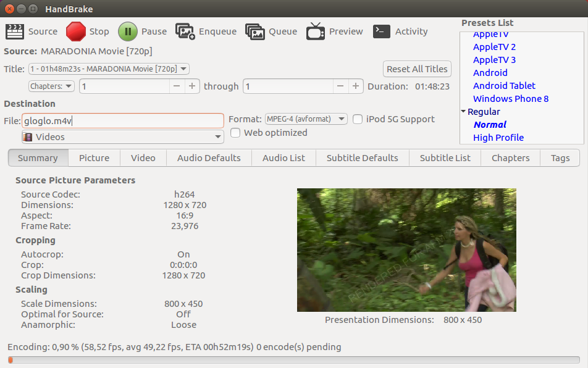Viewport: 588px width, 368px height.
Task: Click the Source label in toolbar
Action: (43, 31)
